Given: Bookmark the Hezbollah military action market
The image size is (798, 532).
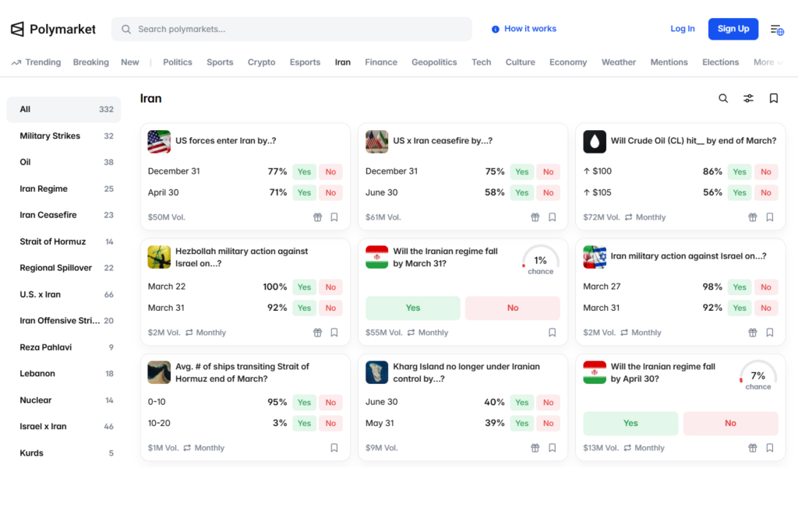Looking at the screenshot, I should (334, 333).
